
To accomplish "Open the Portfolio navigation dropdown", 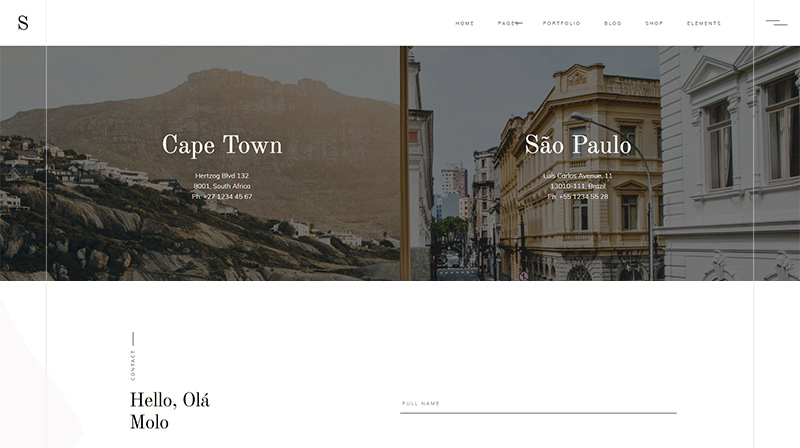I will tap(561, 23).
